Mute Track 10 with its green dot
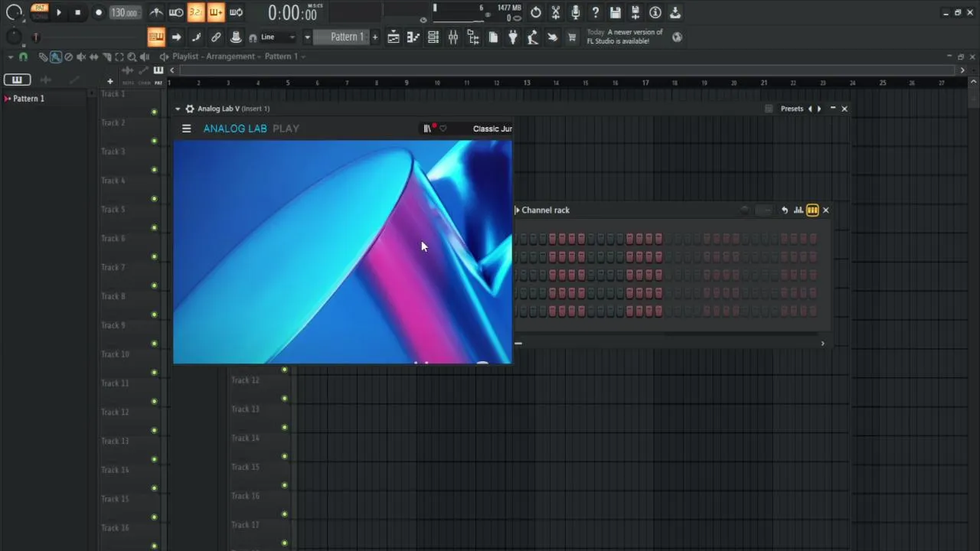Viewport: 980px width, 551px height. tap(154, 373)
